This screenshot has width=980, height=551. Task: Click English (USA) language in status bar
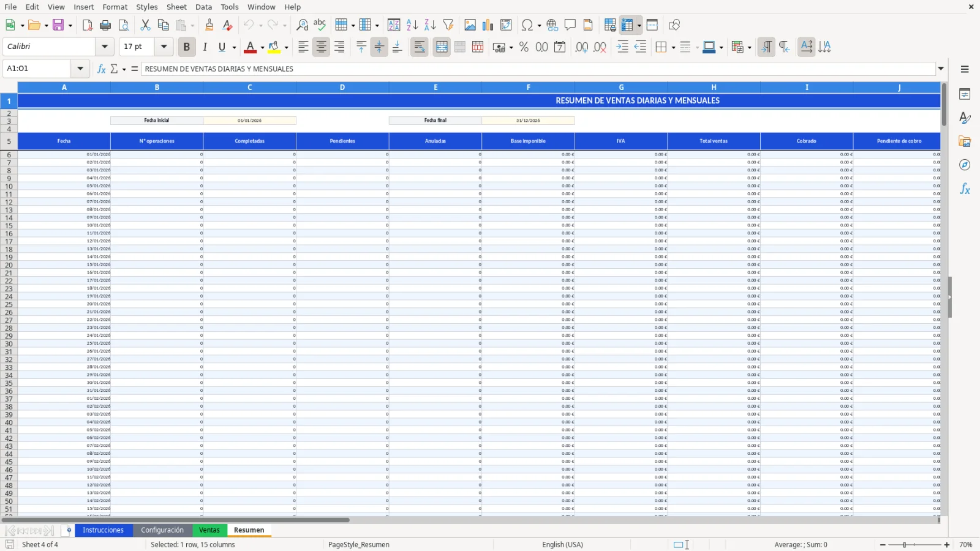point(562,545)
